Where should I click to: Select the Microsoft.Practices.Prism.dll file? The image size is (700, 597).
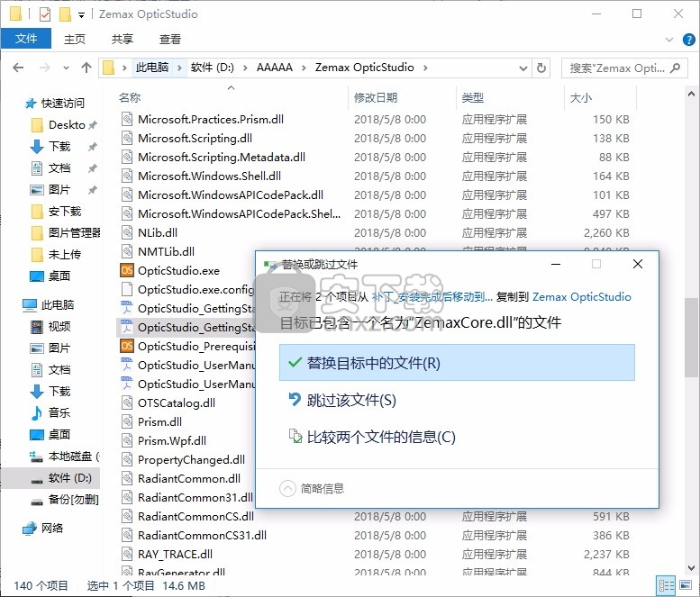tap(211, 120)
